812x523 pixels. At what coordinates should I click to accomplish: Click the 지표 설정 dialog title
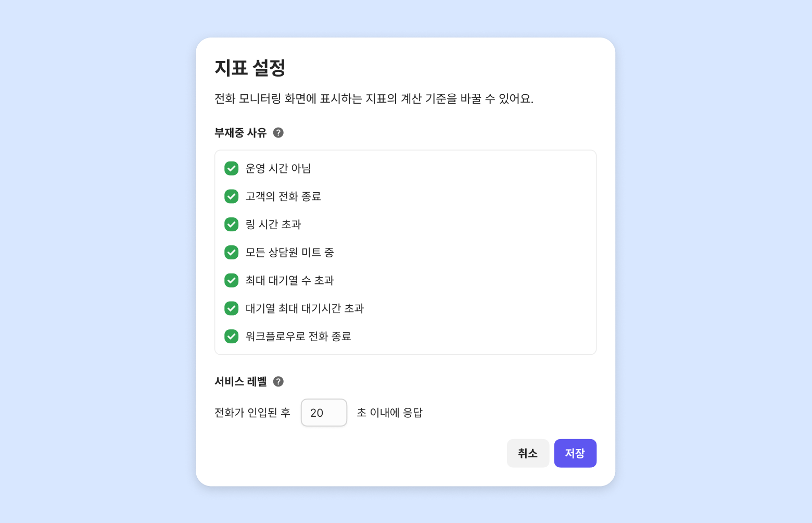[250, 68]
